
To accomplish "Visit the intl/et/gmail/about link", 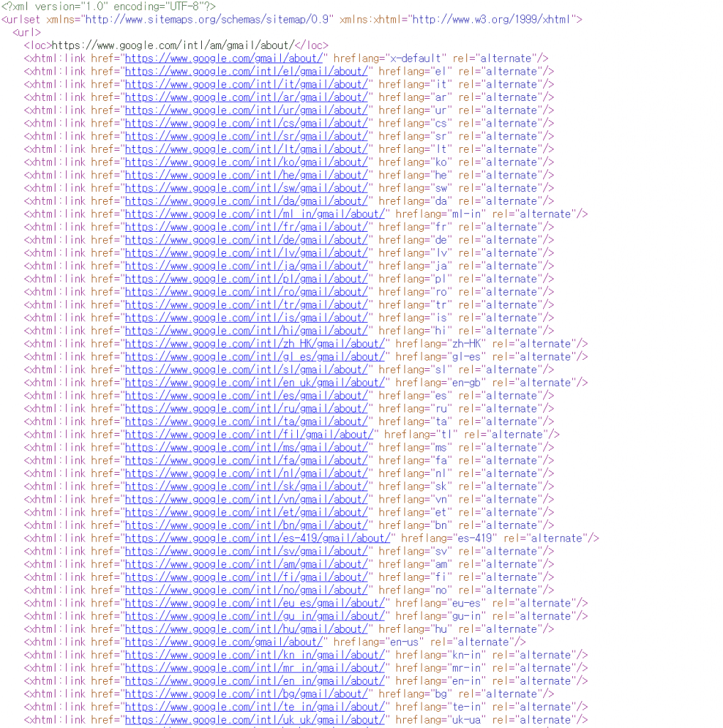I will pos(246,513).
